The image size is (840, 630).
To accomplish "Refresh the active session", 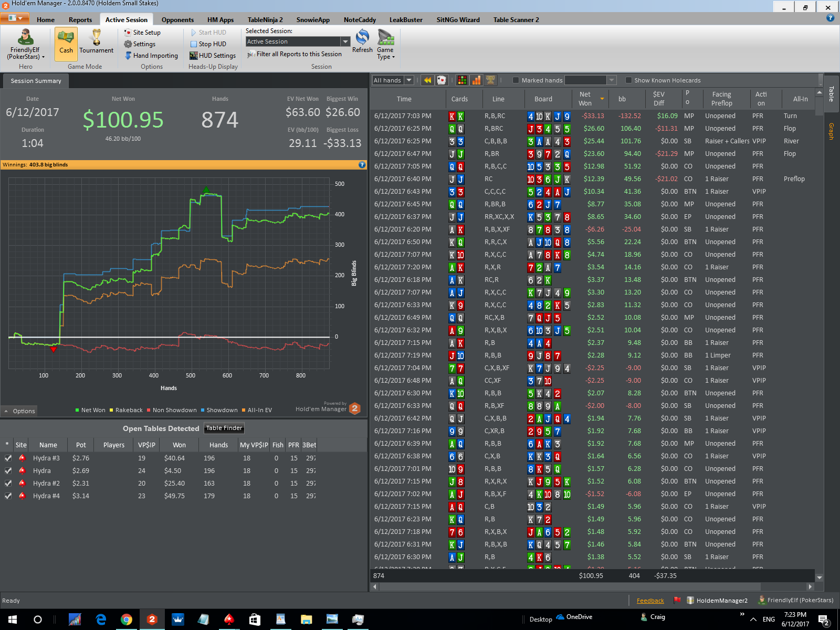I will pyautogui.click(x=362, y=41).
